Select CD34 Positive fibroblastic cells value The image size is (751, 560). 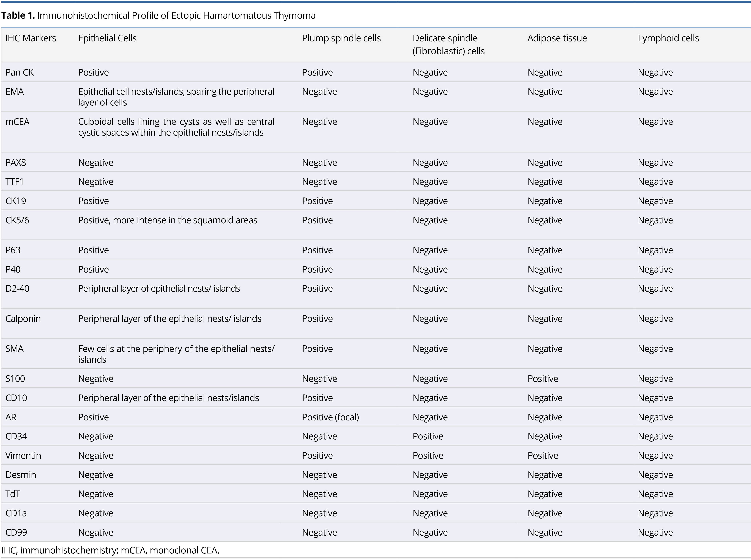[428, 436]
